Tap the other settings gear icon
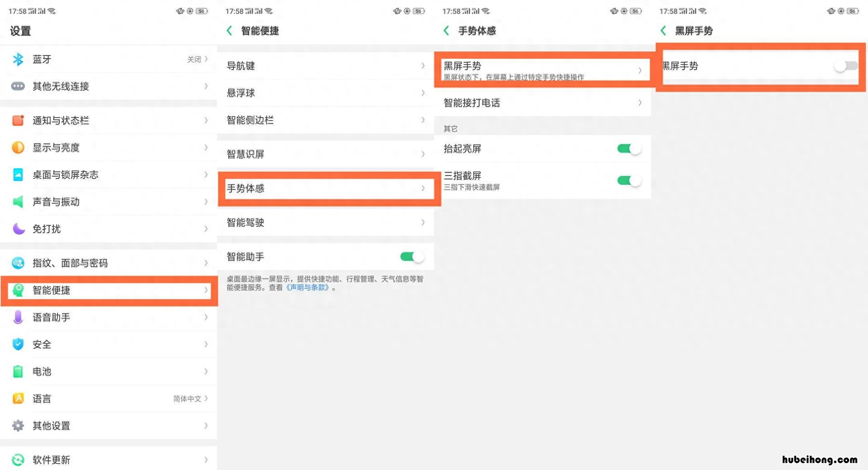Viewport: 868px width, 470px height. click(x=18, y=426)
